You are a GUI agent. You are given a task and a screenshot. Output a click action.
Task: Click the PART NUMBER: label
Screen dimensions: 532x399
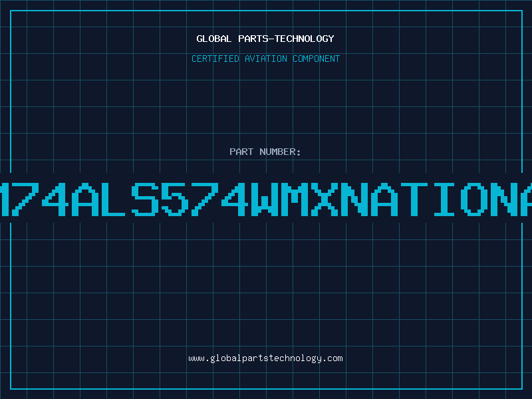tap(265, 152)
